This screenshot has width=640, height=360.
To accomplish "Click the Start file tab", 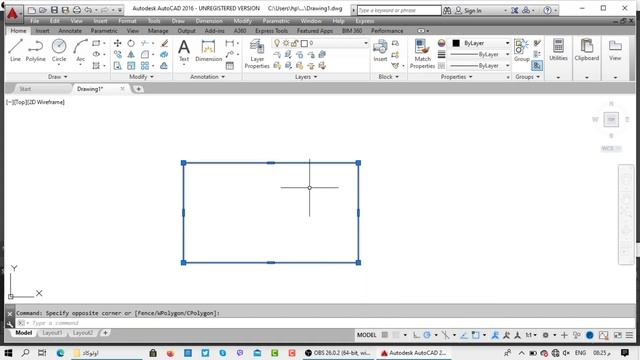I will coord(25,89).
